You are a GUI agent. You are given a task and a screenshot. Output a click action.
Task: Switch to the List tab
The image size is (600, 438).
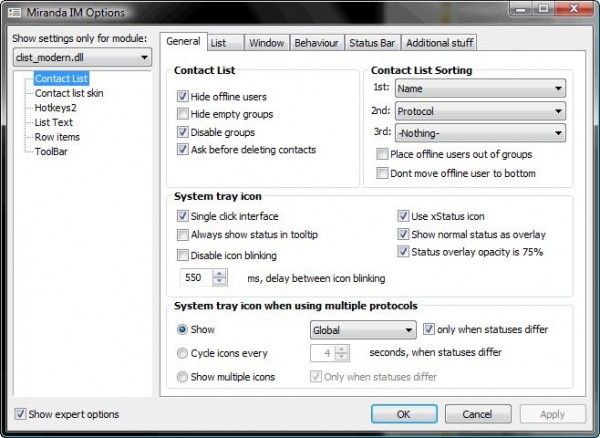click(225, 43)
